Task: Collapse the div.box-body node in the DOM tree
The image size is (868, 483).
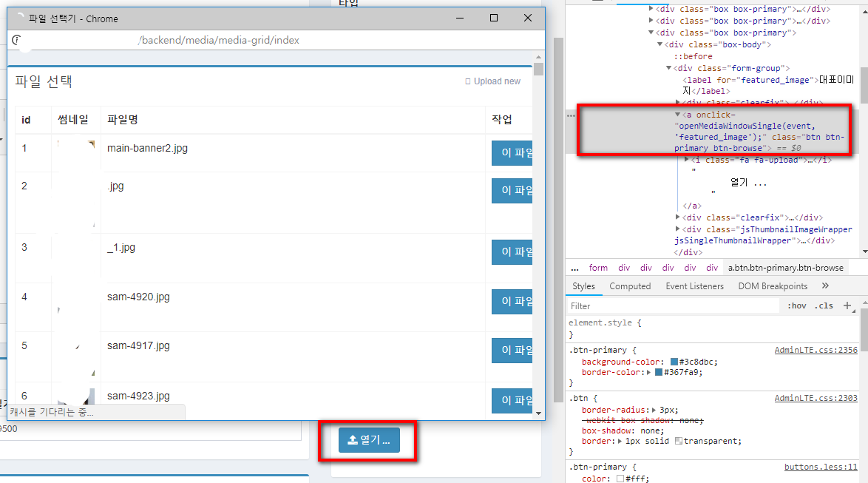Action: (x=659, y=44)
